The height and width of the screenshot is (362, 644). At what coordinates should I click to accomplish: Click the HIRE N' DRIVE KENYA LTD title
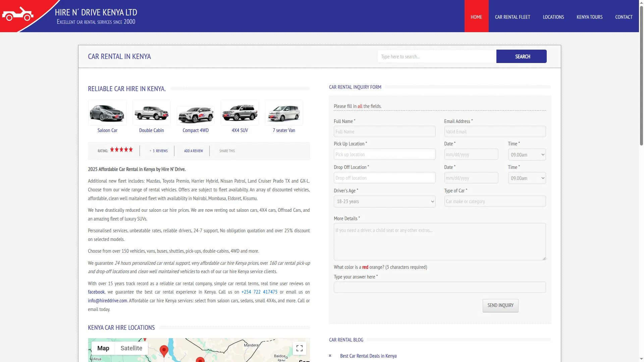(x=96, y=12)
